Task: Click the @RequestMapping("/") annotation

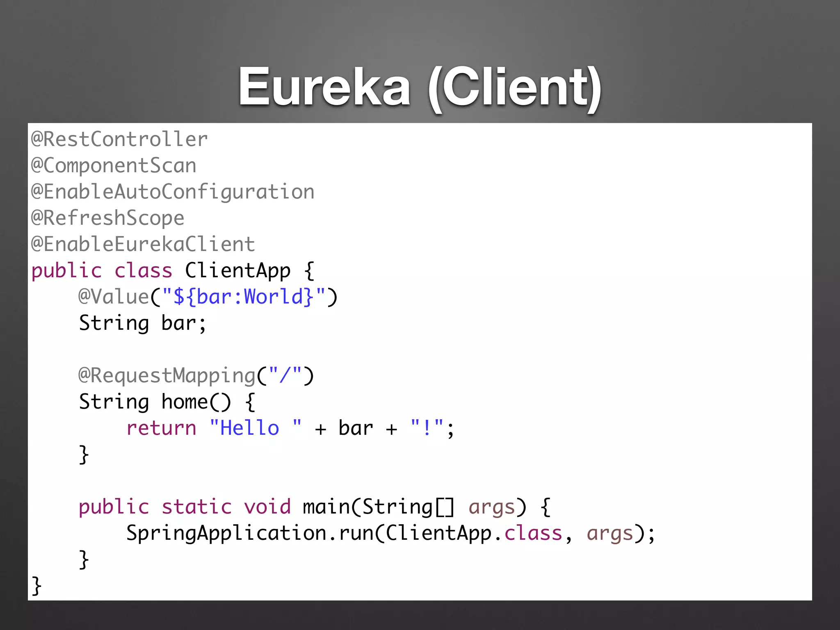Action: point(196,376)
